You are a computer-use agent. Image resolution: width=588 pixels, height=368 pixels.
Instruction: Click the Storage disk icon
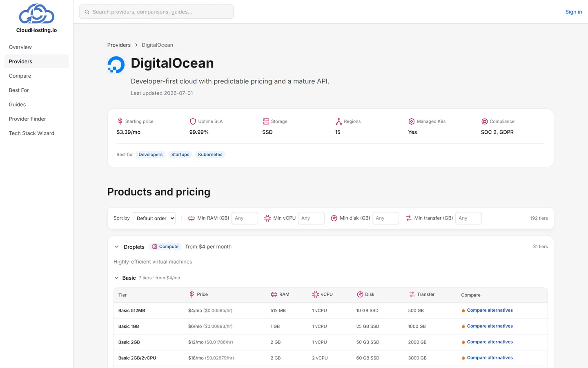click(x=266, y=121)
